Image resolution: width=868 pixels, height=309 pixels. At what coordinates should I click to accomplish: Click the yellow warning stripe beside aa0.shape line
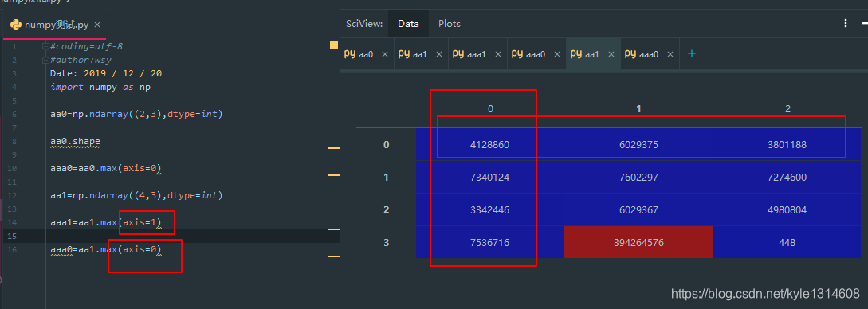click(334, 148)
